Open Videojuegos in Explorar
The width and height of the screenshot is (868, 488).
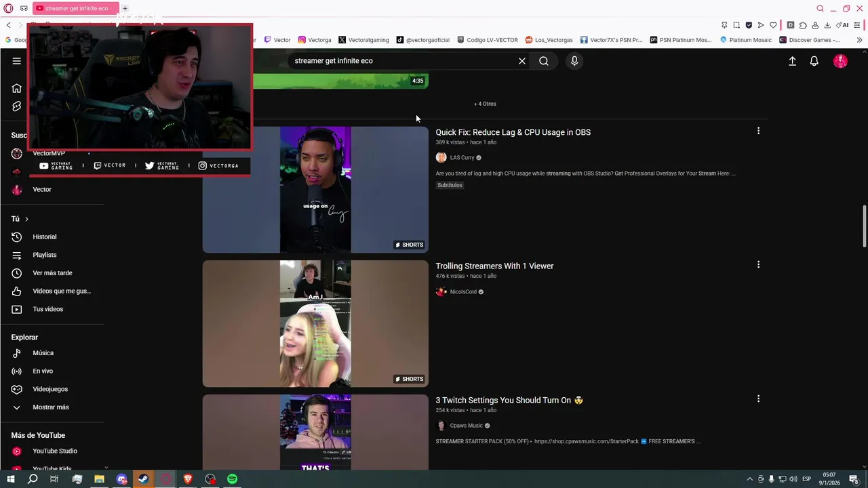click(x=50, y=389)
